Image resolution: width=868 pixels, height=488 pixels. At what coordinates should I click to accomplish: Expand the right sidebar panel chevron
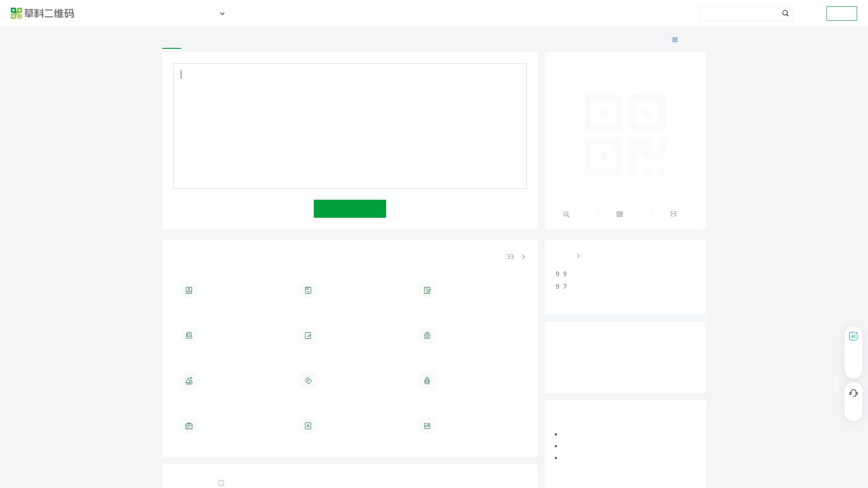point(578,256)
